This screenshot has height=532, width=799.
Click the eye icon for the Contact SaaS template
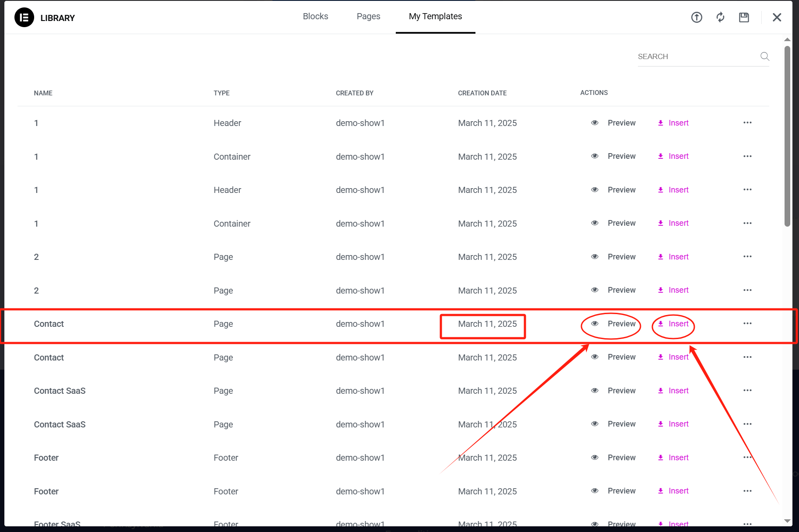point(595,390)
